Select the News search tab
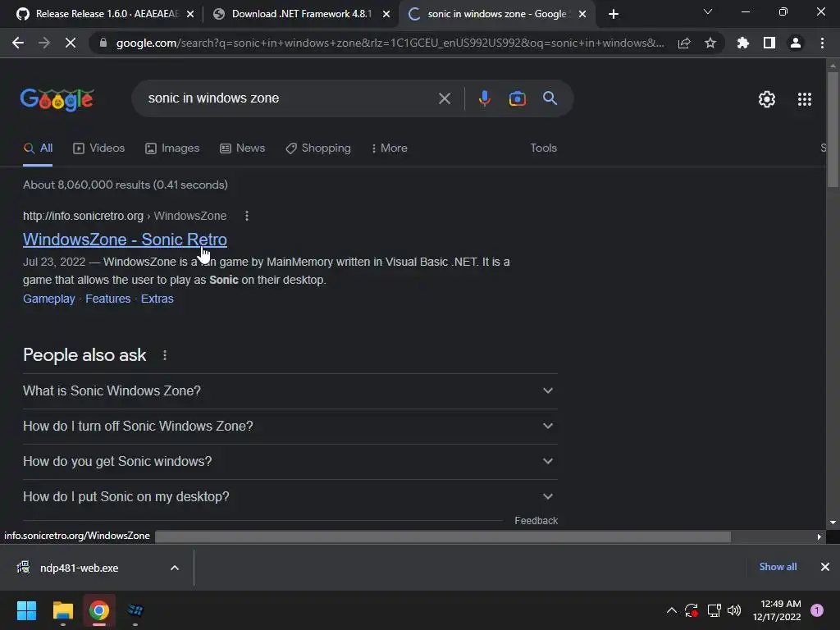This screenshot has height=630, width=840. click(243, 148)
